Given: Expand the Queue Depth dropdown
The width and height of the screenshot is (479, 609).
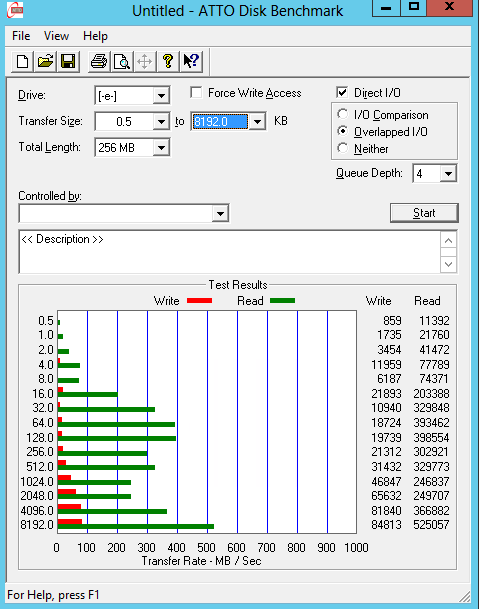Looking at the screenshot, I should tap(448, 173).
